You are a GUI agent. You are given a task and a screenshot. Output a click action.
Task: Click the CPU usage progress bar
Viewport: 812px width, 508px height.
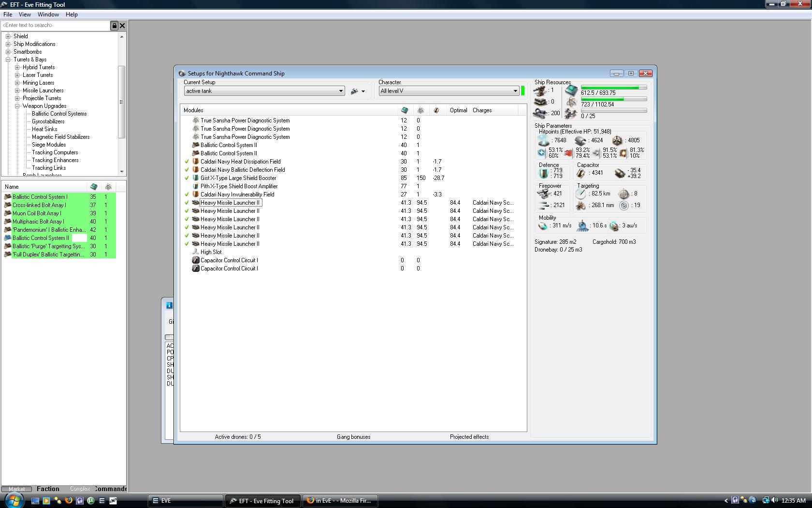click(614, 88)
